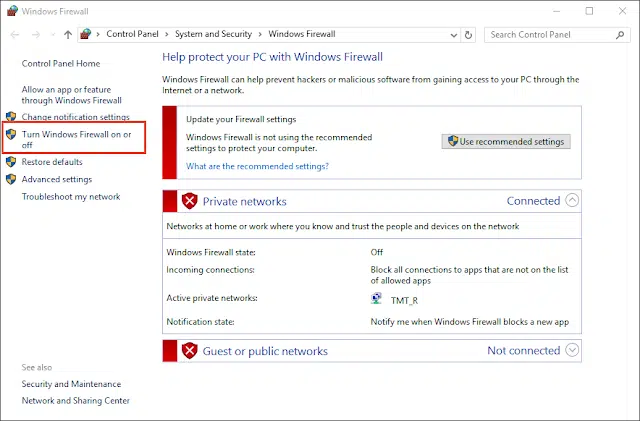The image size is (640, 421).
Task: Open Advanced settings
Action: 57,179
